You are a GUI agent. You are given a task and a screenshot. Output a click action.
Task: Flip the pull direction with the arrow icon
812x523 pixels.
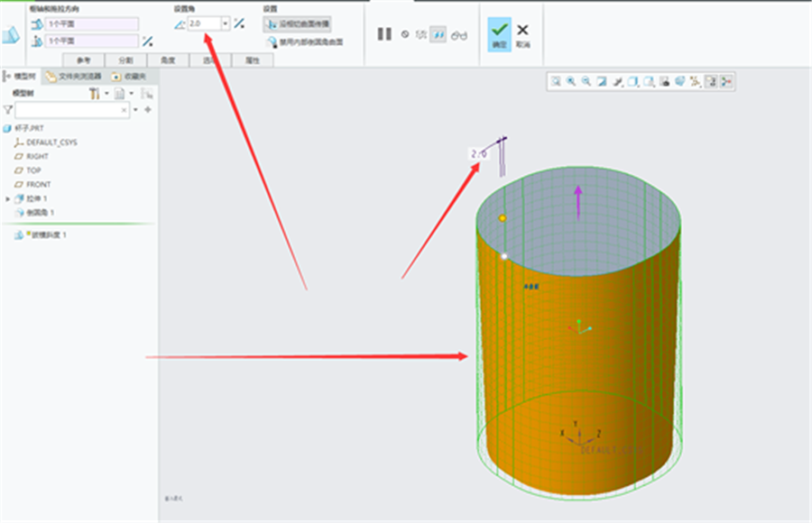pos(148,41)
